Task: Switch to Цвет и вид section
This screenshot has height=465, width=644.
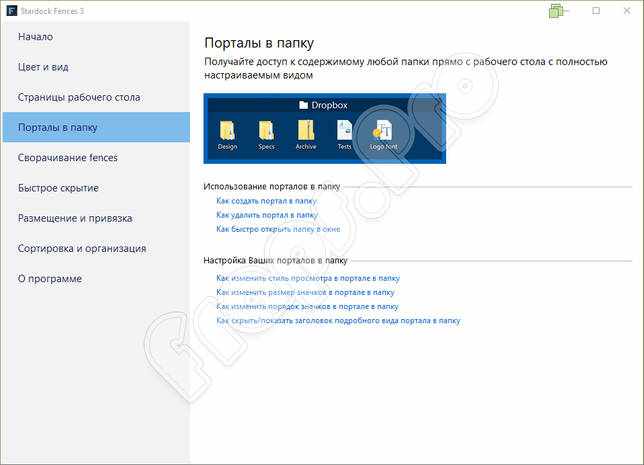Action: (x=43, y=67)
